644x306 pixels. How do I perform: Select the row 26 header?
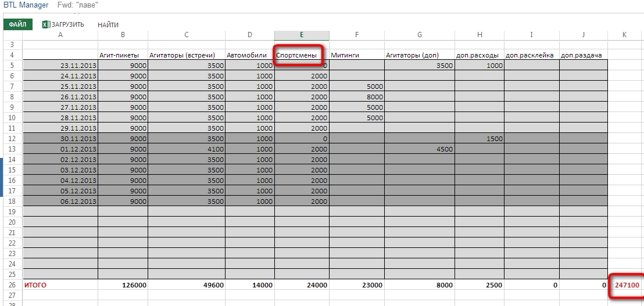click(12, 285)
